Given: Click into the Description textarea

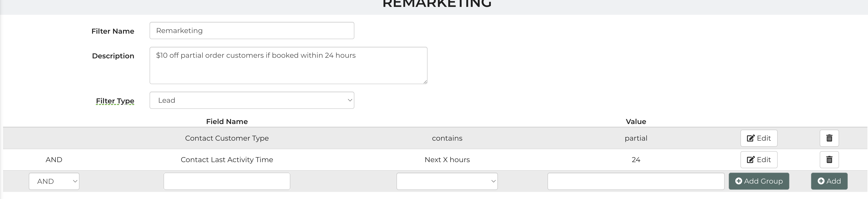Looking at the screenshot, I should pyautogui.click(x=288, y=65).
